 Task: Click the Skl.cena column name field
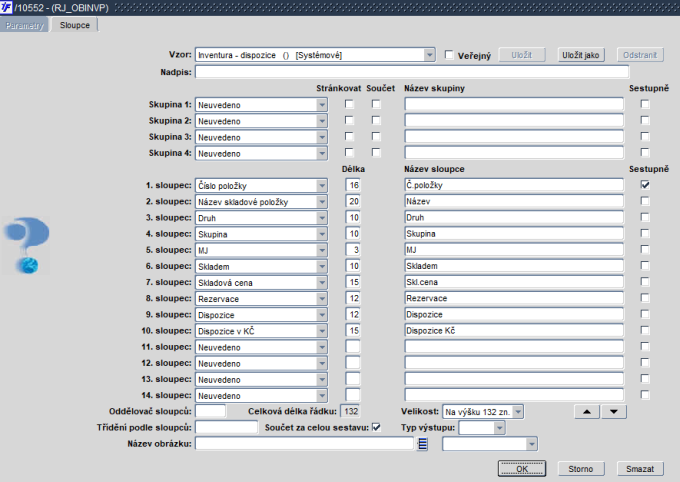(514, 282)
